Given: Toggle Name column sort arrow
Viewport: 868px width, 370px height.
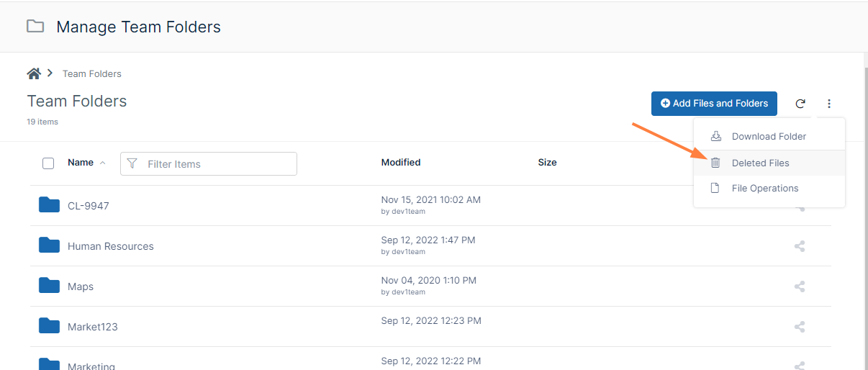Looking at the screenshot, I should [x=102, y=163].
